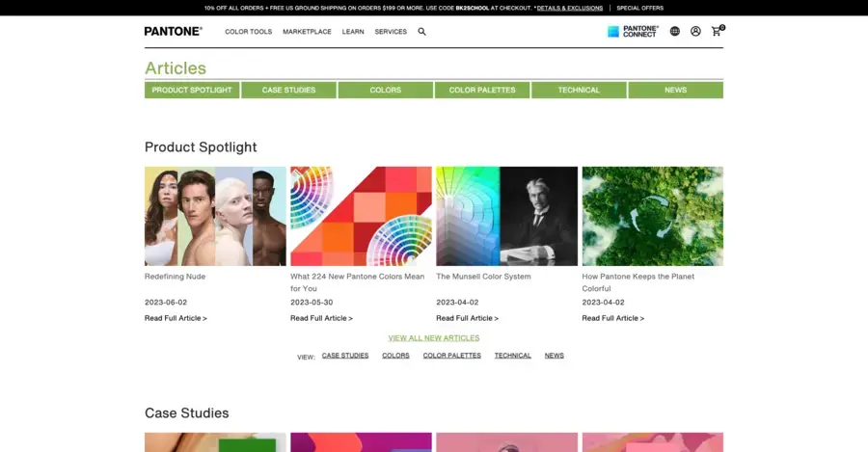Viewport: 868px width, 452px height.
Task: Open the shopping cart icon
Action: 717,31
